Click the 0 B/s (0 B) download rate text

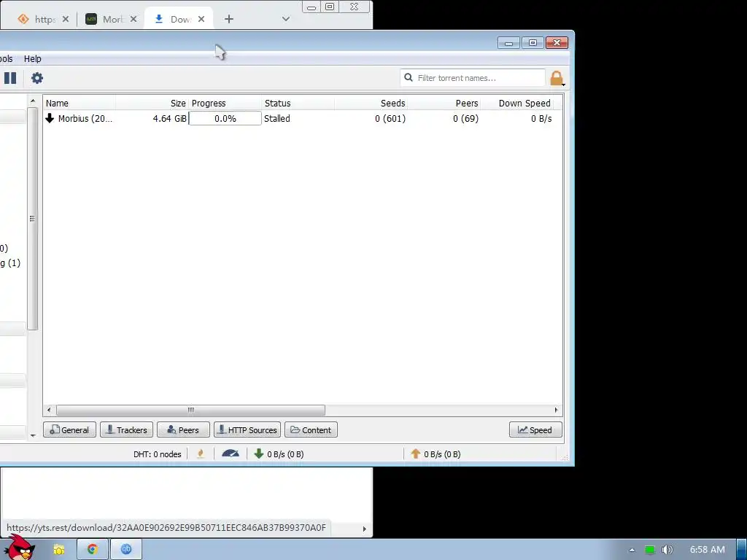(x=285, y=454)
